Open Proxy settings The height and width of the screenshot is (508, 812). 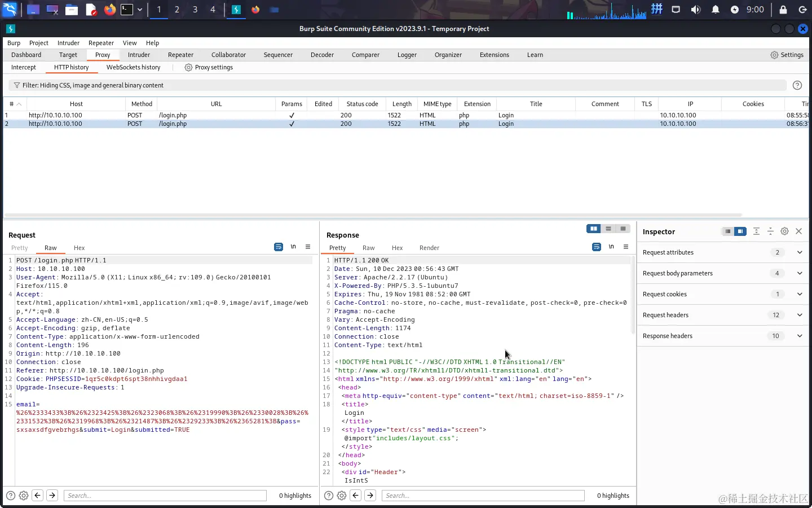[209, 67]
